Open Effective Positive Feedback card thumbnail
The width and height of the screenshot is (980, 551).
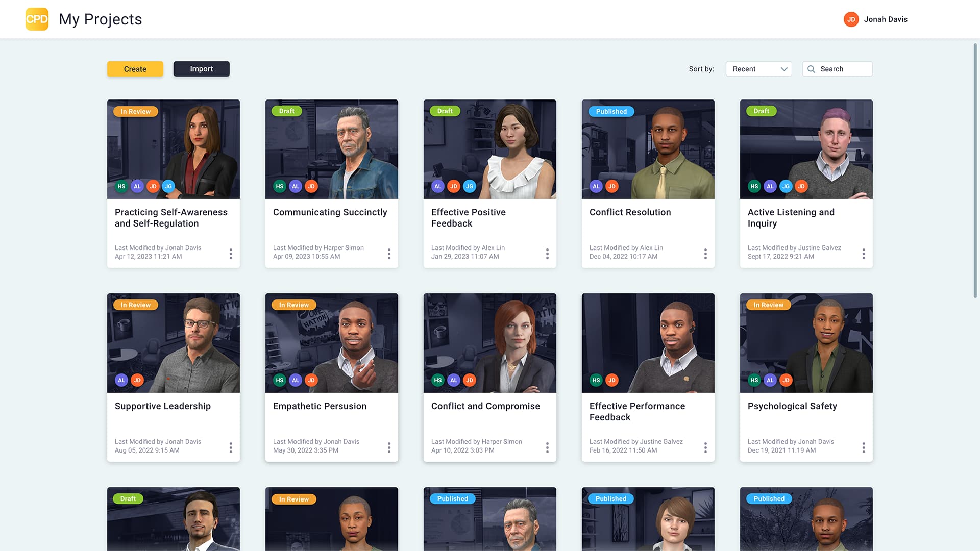coord(490,149)
